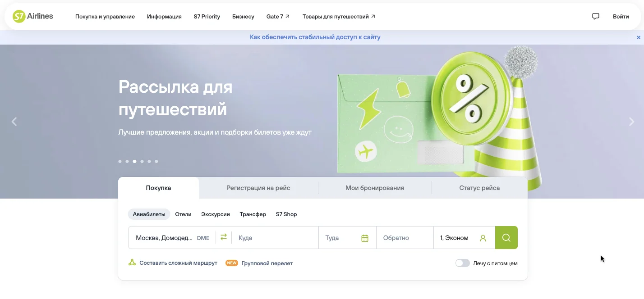Switch to Статус рейса tab
Screen dimensions: 644x299
[479, 188]
